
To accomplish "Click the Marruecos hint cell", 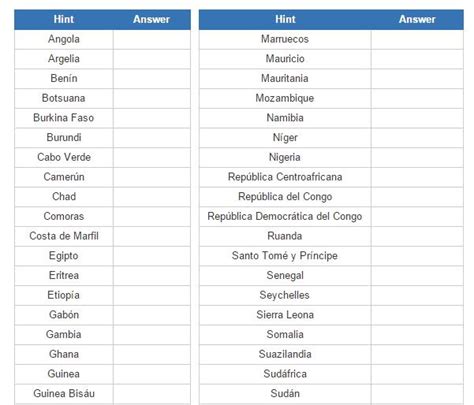I will (x=285, y=39).
